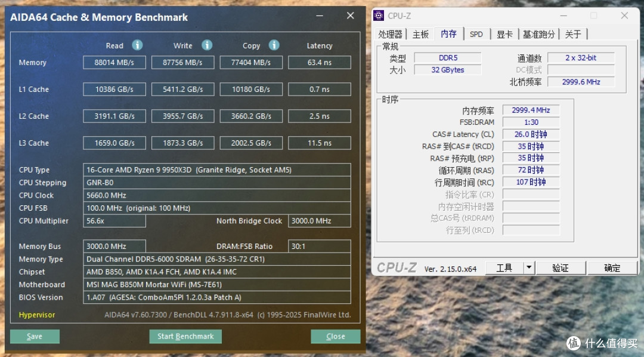Switch to the 基准跑分 tab
Viewport: 644px width, 357px height.
point(538,34)
